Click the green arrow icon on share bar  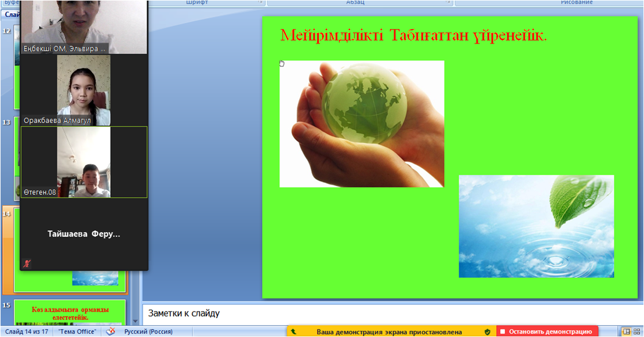point(294,332)
